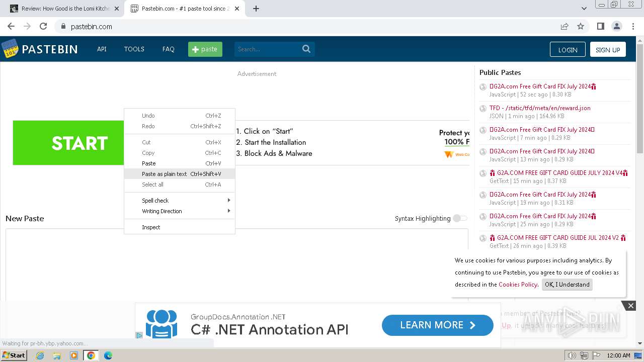Click the green paste button
The width and height of the screenshot is (644, 362).
205,49
